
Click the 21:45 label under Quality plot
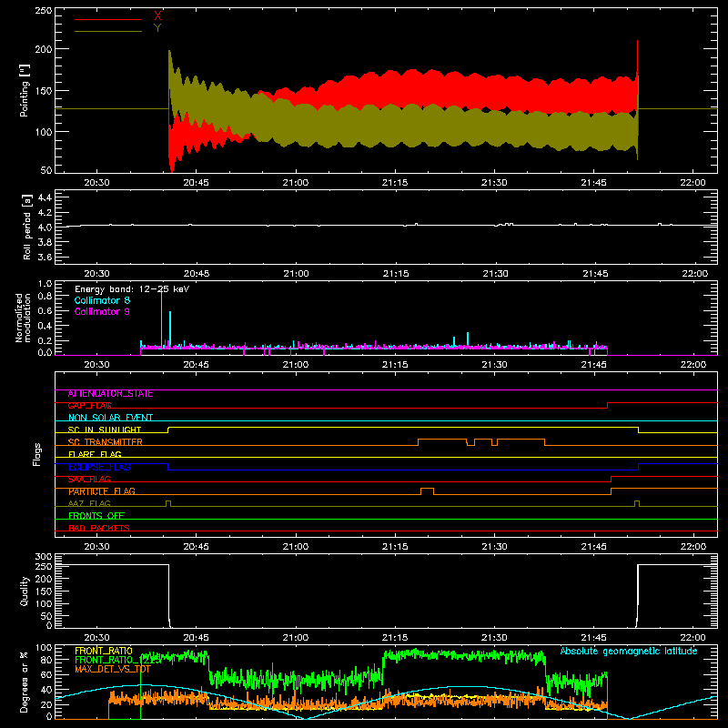[x=594, y=638]
